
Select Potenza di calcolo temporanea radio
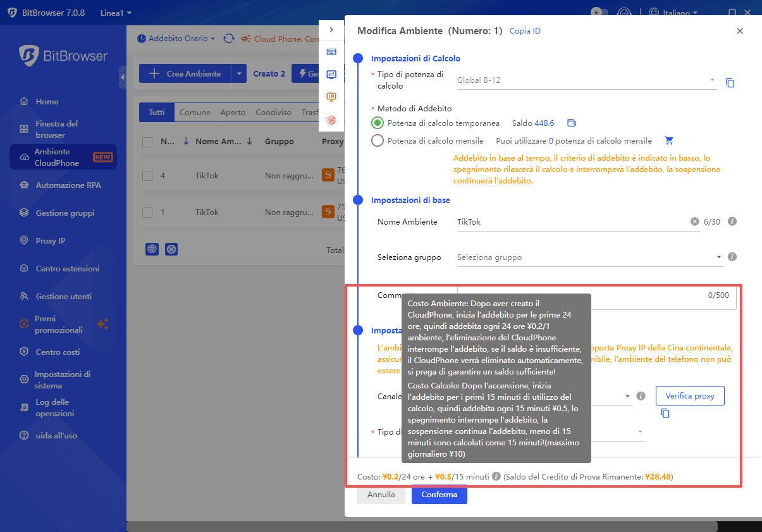point(378,123)
